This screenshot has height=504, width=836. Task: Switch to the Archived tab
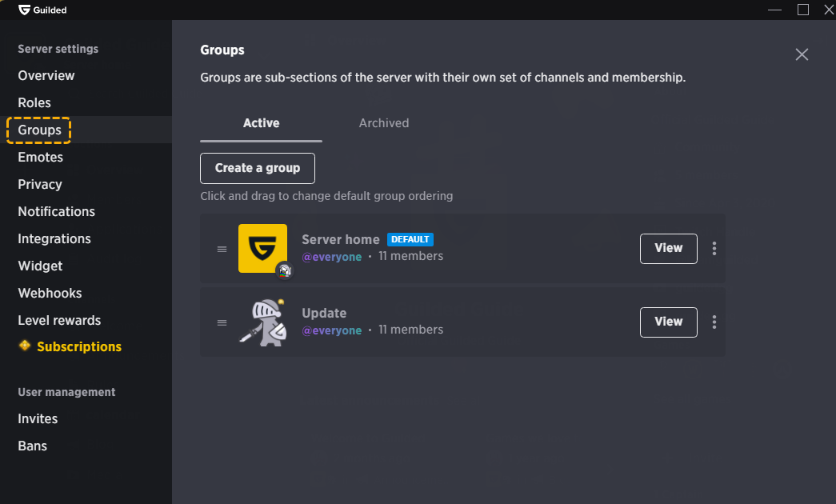pos(383,123)
